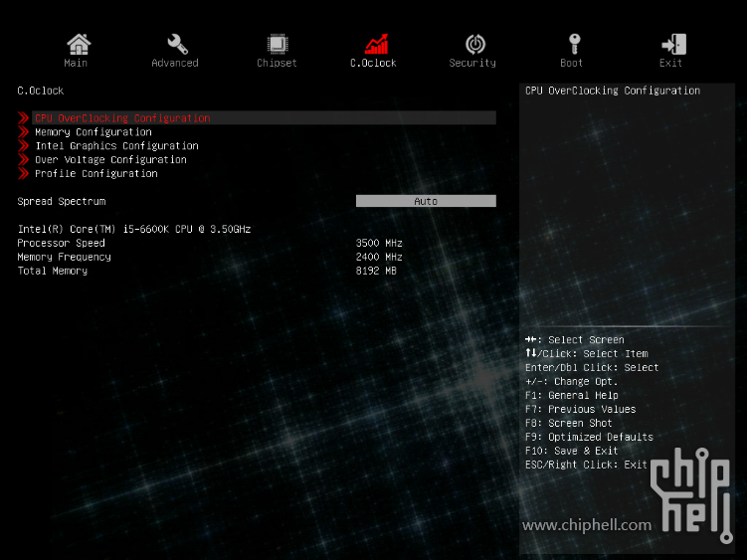The image size is (747, 560).
Task: Click the F8: Screen Shot line
Action: tap(568, 423)
